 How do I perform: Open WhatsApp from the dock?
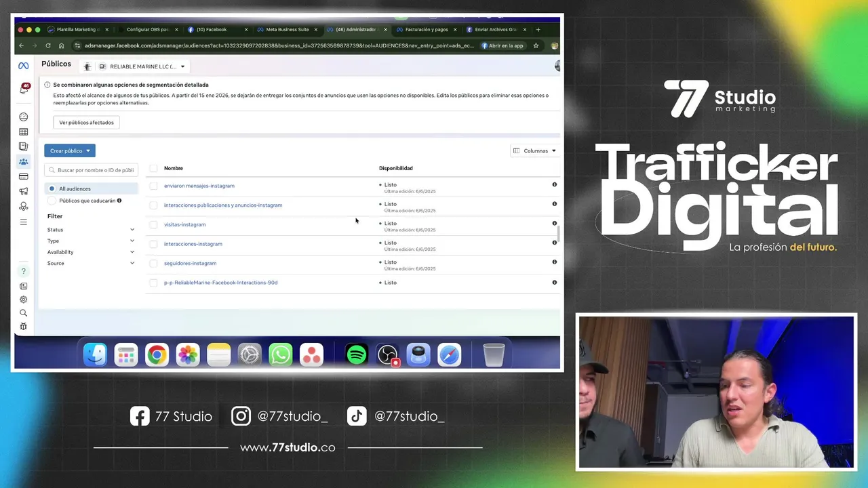click(x=280, y=354)
